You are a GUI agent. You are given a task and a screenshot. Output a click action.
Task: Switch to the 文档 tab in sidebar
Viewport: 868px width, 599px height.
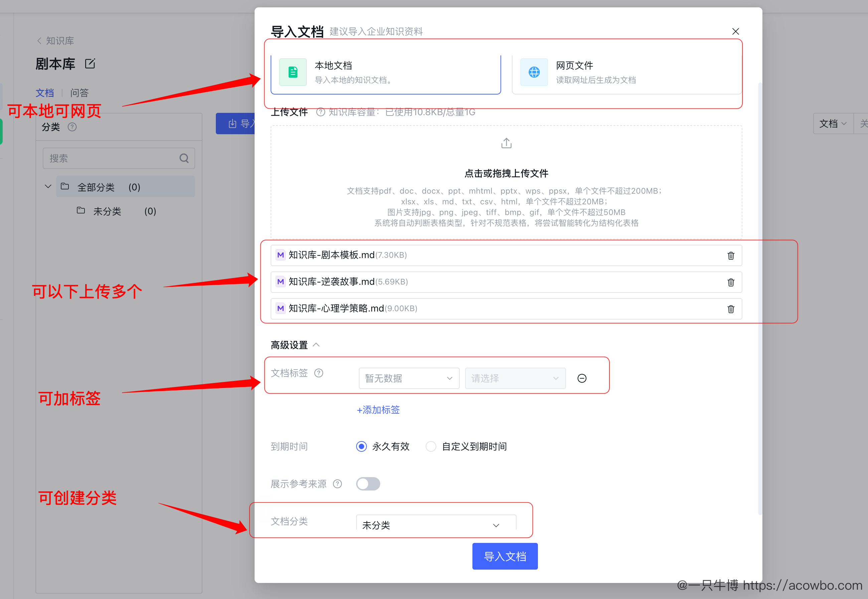(45, 93)
